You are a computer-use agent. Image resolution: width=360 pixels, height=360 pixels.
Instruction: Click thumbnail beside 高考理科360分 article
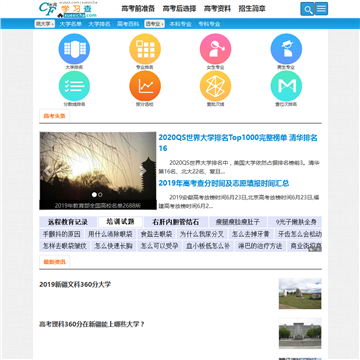(300, 333)
